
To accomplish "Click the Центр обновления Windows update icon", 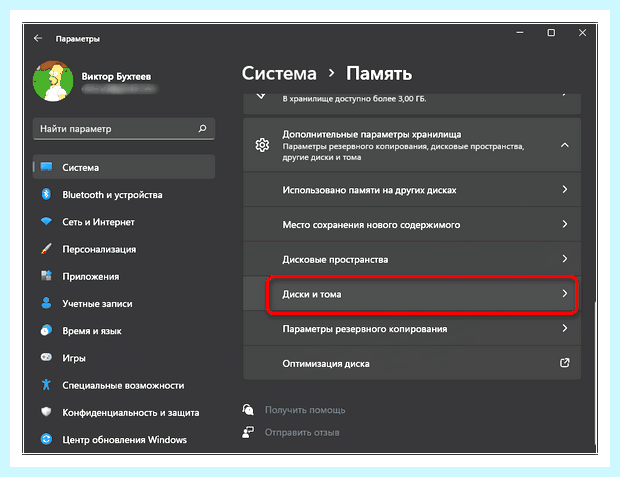I will (46, 439).
